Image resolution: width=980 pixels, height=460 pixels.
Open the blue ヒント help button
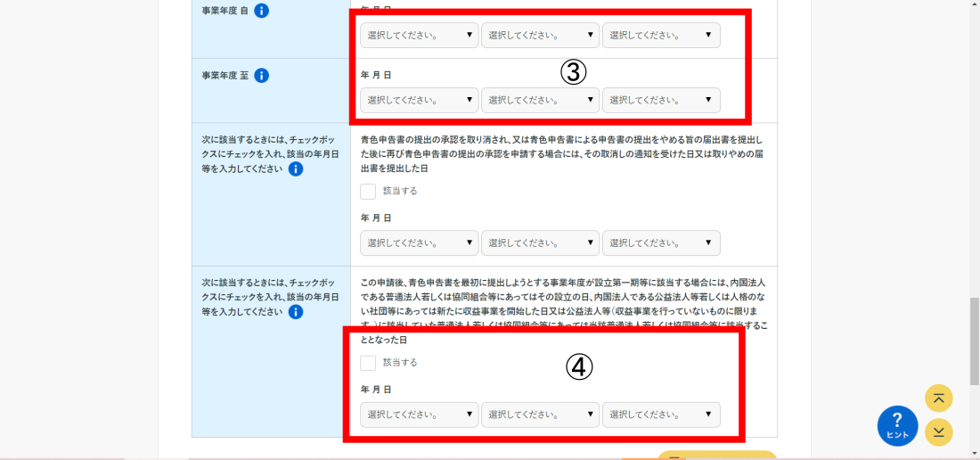coord(897,425)
